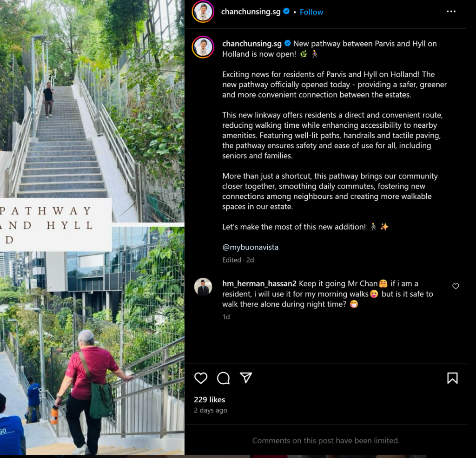This screenshot has width=476, height=458.
Task: Click the Edited 2d caption timestamp
Action: tap(238, 260)
